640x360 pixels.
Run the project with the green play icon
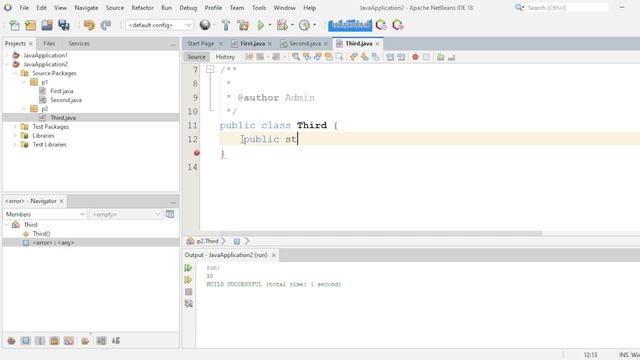(261, 25)
